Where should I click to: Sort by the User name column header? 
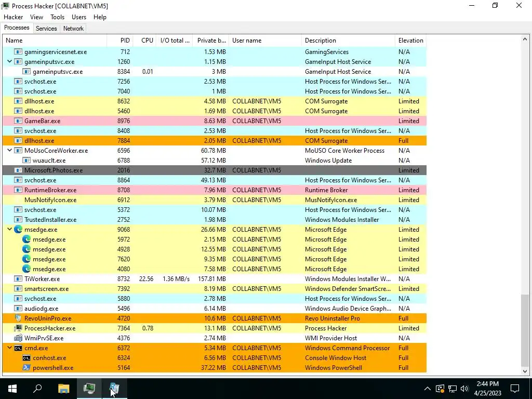click(x=265, y=41)
